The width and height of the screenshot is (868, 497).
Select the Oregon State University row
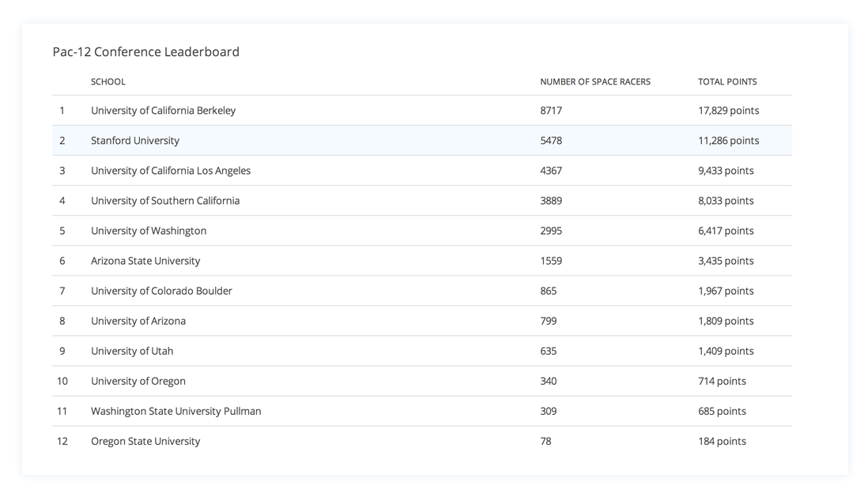(145, 441)
